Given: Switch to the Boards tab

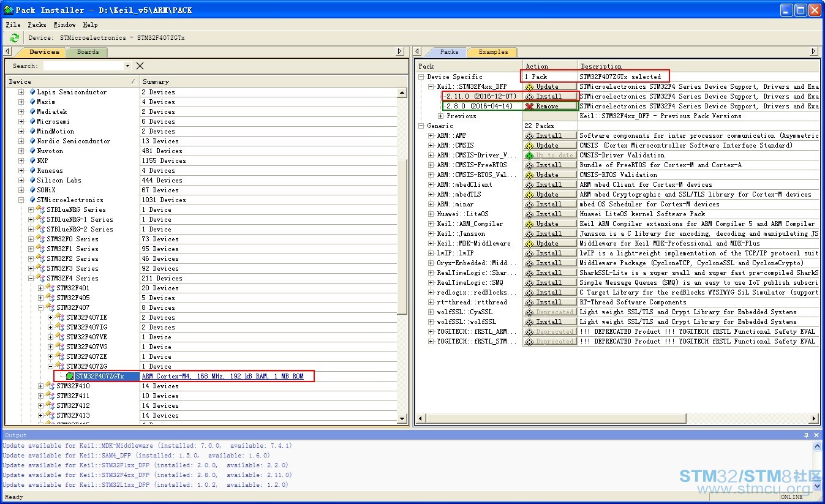Looking at the screenshot, I should (88, 52).
